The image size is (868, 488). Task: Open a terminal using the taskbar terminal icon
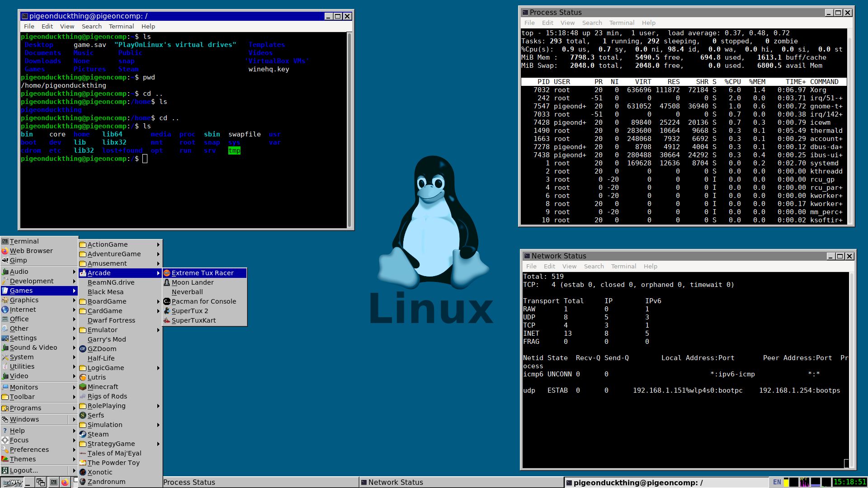coord(54,483)
